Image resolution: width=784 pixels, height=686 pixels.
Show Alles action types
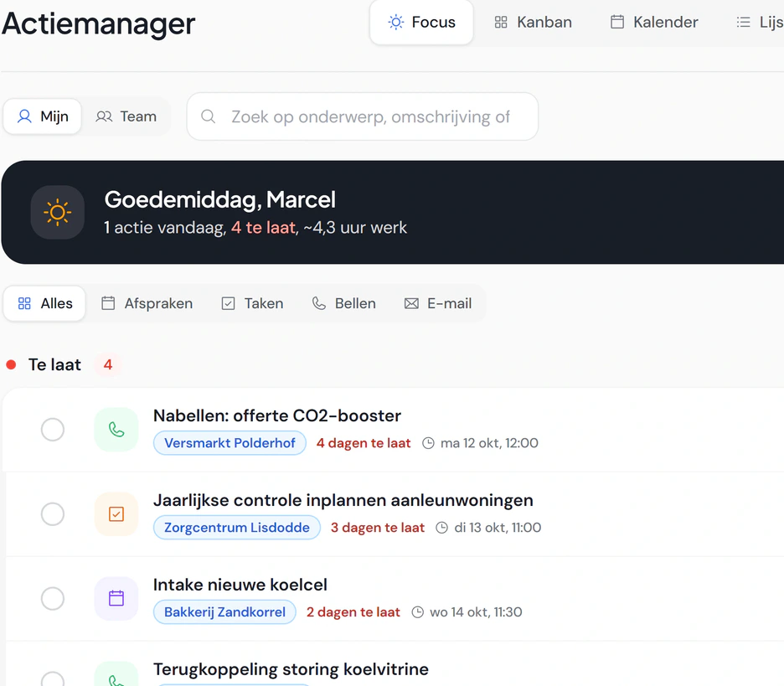44,303
